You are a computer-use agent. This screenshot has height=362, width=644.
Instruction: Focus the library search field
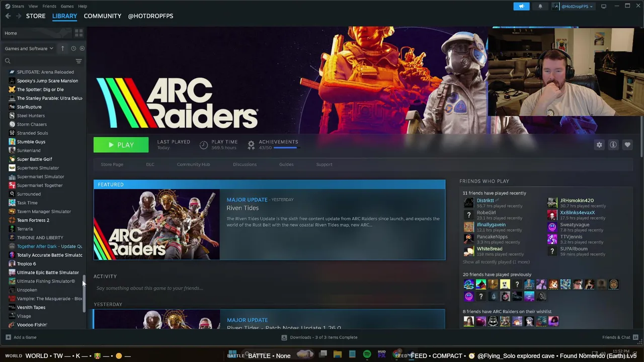pos(39,61)
